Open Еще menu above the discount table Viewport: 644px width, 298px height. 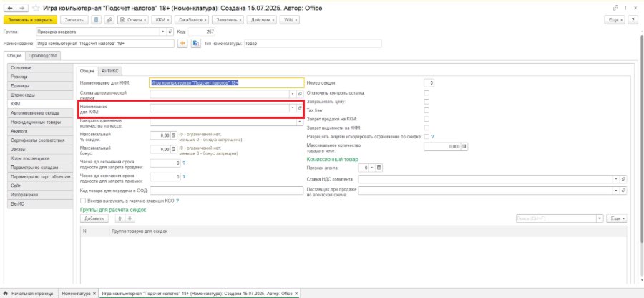(x=617, y=218)
